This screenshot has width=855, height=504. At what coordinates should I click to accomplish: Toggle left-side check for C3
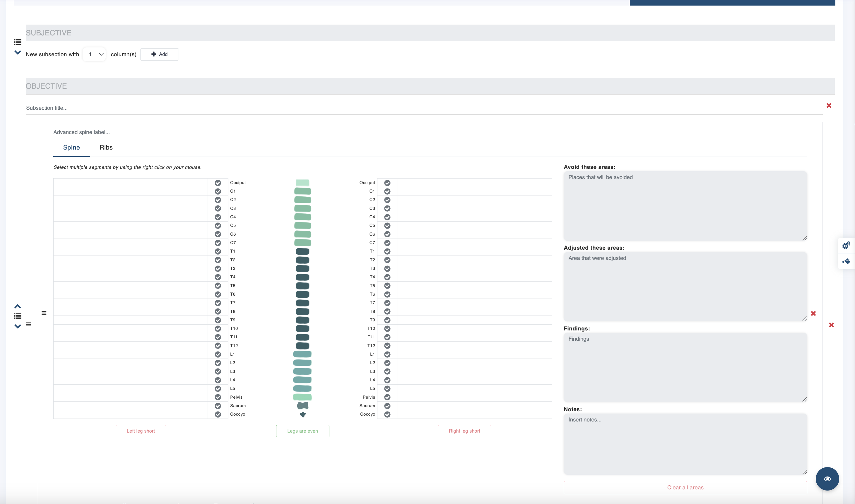[218, 208]
